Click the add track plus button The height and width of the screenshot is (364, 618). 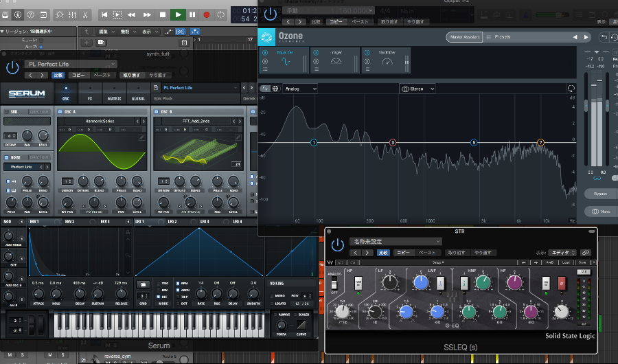coord(87,43)
